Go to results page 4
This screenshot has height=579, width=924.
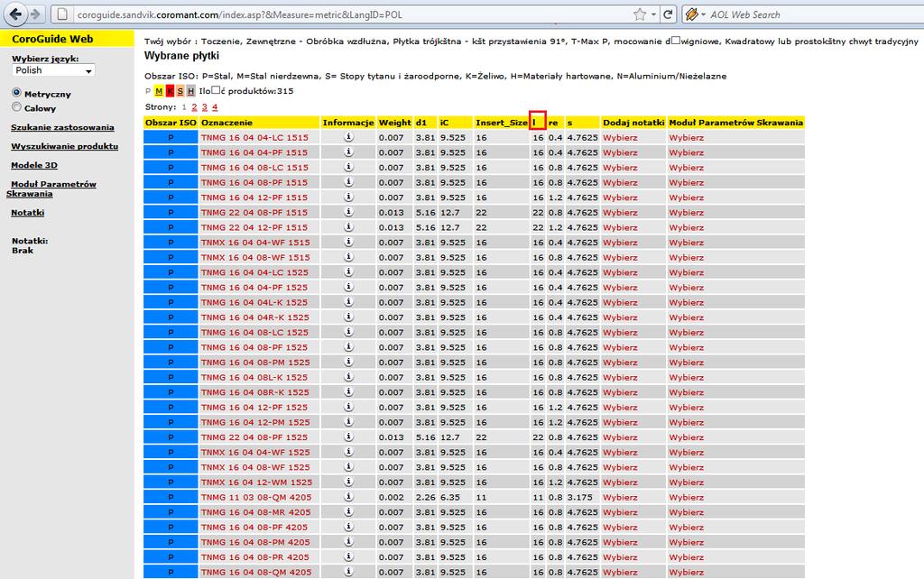click(215, 107)
